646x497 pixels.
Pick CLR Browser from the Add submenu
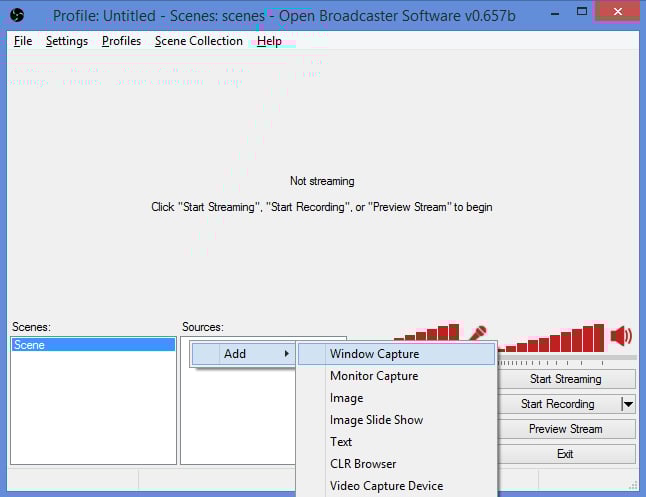396,464
